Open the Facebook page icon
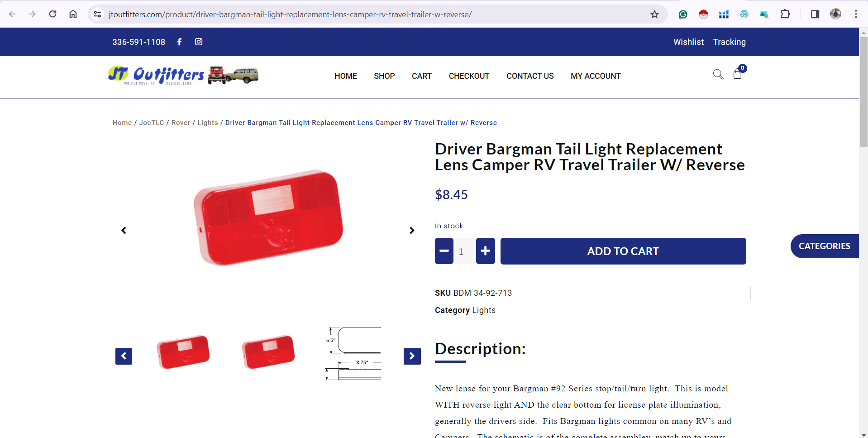This screenshot has width=868, height=438. [180, 42]
